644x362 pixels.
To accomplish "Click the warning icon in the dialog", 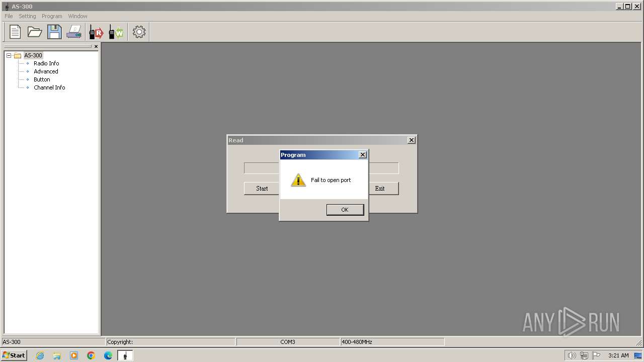I will point(298,180).
